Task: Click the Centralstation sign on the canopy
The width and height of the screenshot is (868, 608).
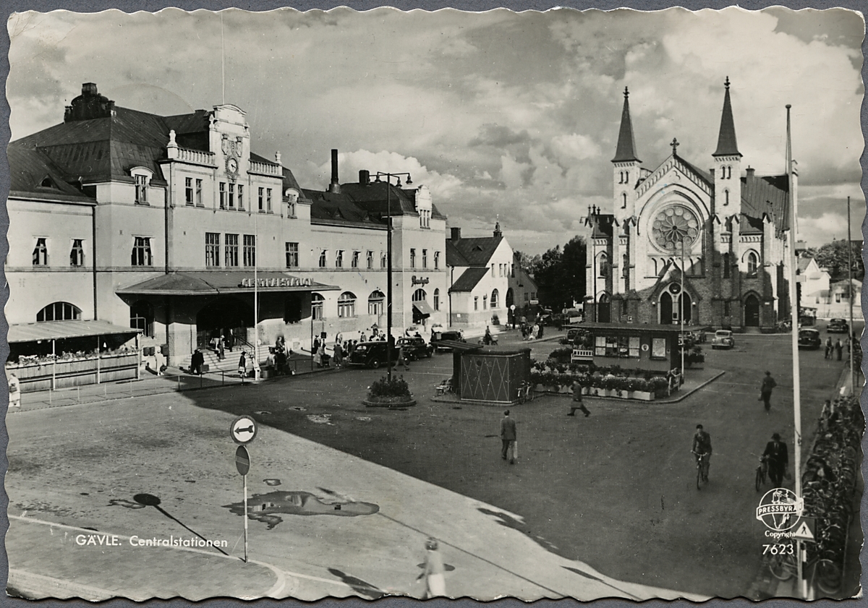Action: click(276, 282)
